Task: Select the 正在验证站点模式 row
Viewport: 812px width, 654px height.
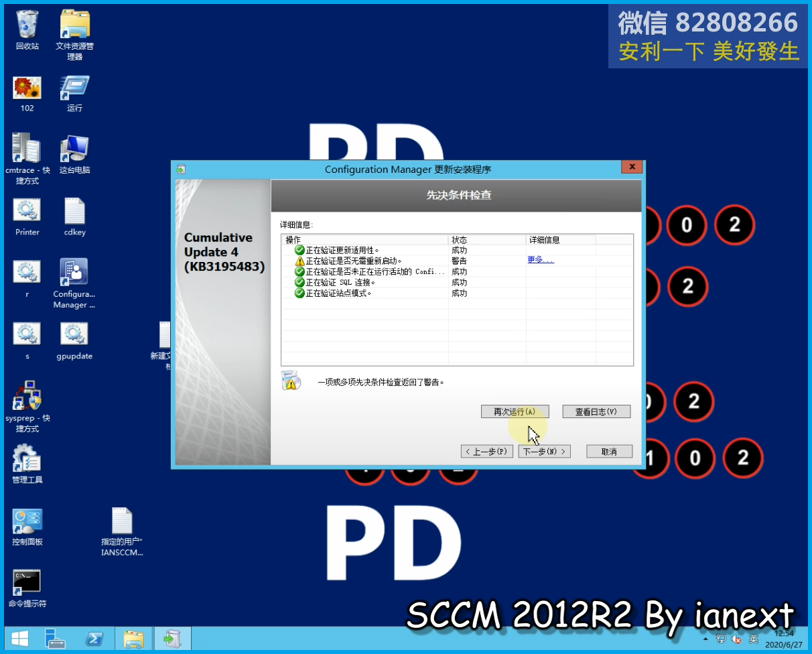Action: (x=457, y=293)
